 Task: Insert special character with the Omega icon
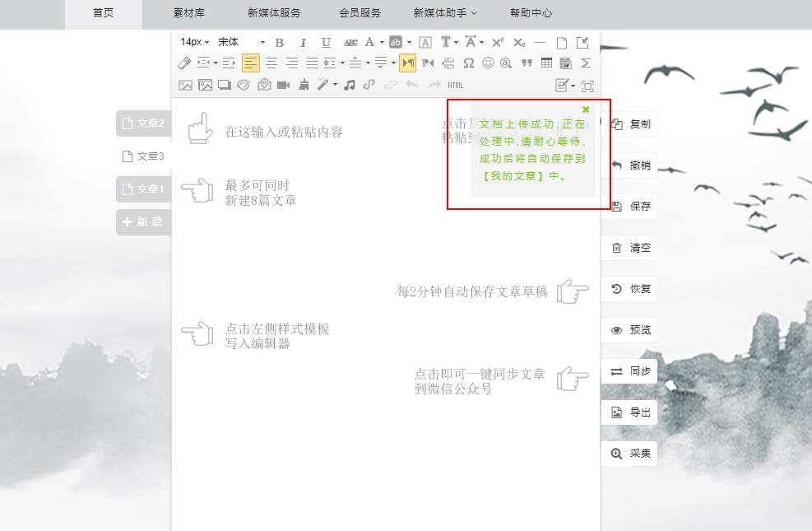coord(468,63)
